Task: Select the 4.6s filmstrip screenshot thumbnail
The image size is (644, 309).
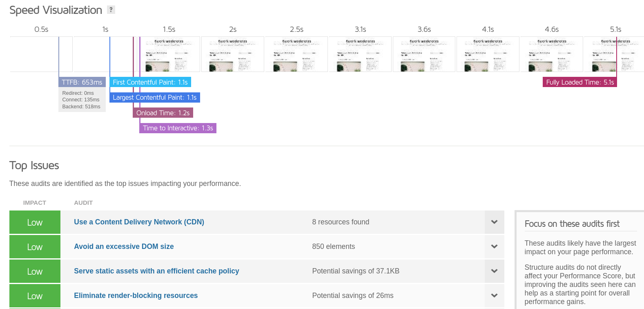Action: pyautogui.click(x=552, y=54)
